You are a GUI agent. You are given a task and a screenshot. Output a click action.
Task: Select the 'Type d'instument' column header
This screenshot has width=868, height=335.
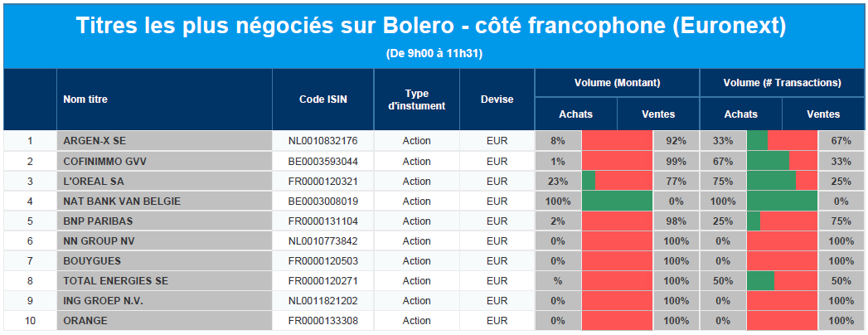[x=416, y=100]
